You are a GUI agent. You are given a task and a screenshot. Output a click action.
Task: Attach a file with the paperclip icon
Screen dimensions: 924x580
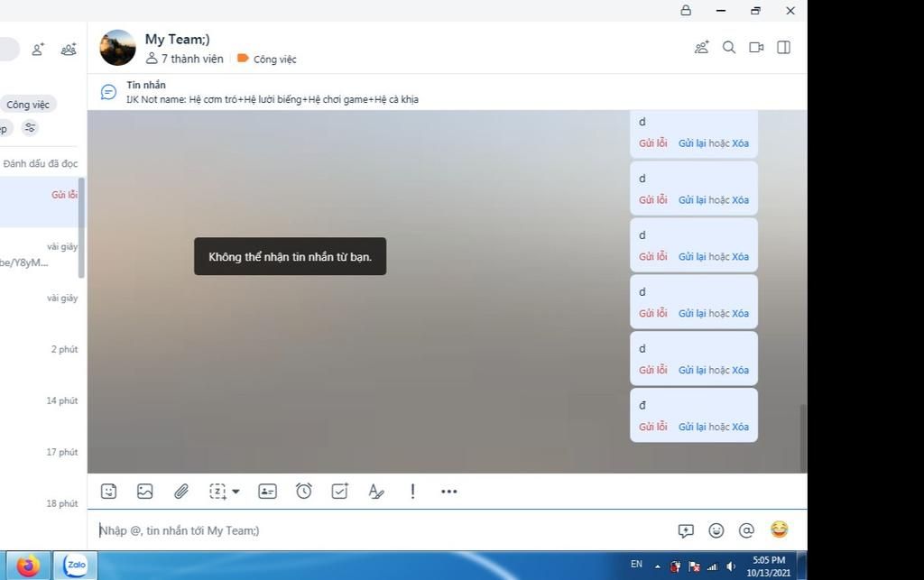pos(181,491)
